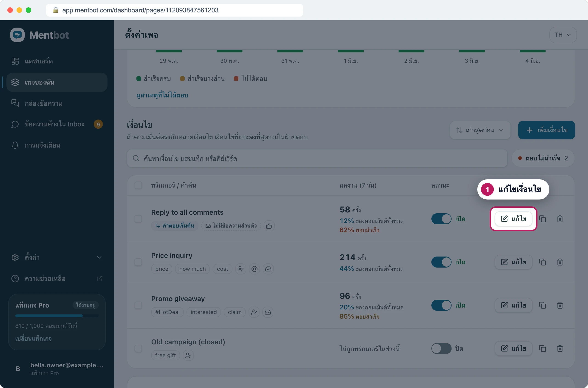588x388 pixels.
Task: Click the green bar above 1 มิ.ย.
Action: tap(351, 51)
